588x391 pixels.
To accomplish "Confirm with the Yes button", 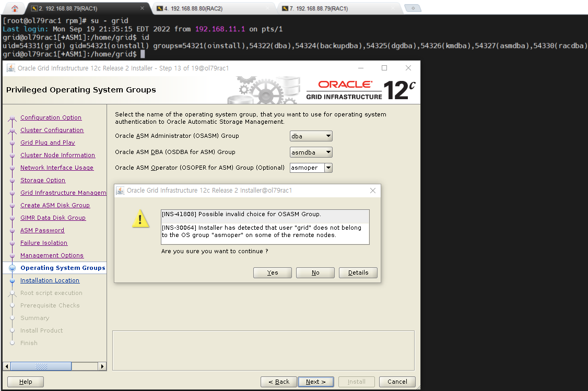I will pyautogui.click(x=273, y=272).
